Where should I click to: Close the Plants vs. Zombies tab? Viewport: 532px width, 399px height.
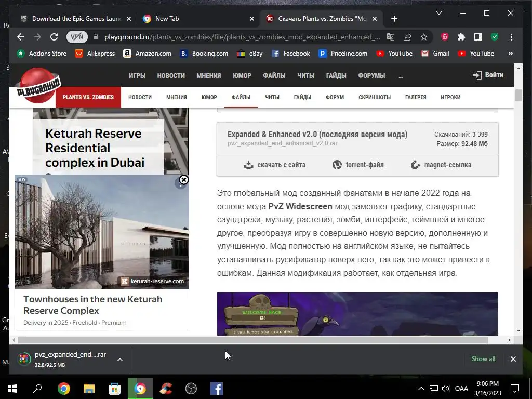click(x=374, y=19)
